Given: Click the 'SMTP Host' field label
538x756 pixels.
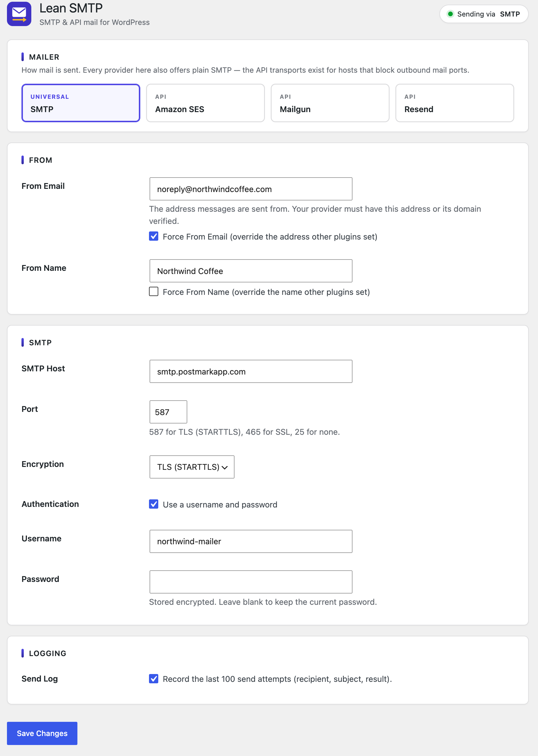Looking at the screenshot, I should coord(43,368).
